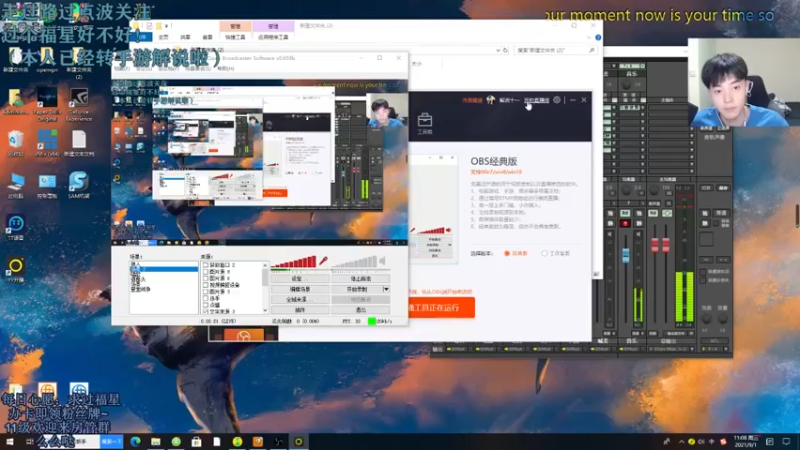
Task: Switch to the 主页 ribbon tab in Explorer
Action: click(x=163, y=37)
